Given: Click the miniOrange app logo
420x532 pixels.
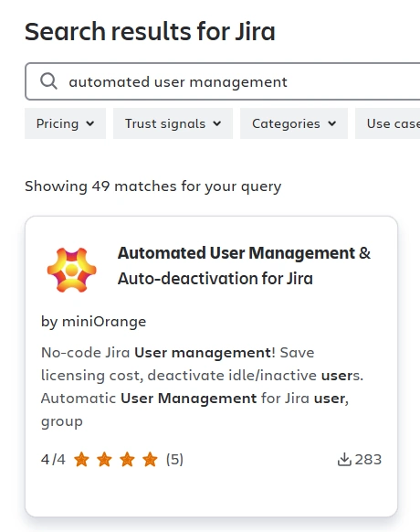Looking at the screenshot, I should coord(71,270).
